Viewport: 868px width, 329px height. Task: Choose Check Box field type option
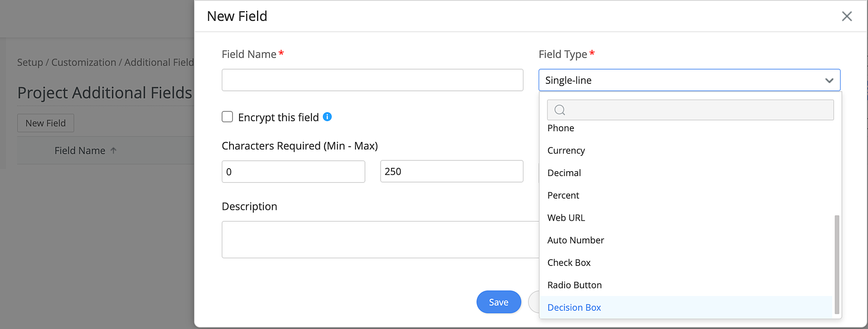(x=569, y=263)
